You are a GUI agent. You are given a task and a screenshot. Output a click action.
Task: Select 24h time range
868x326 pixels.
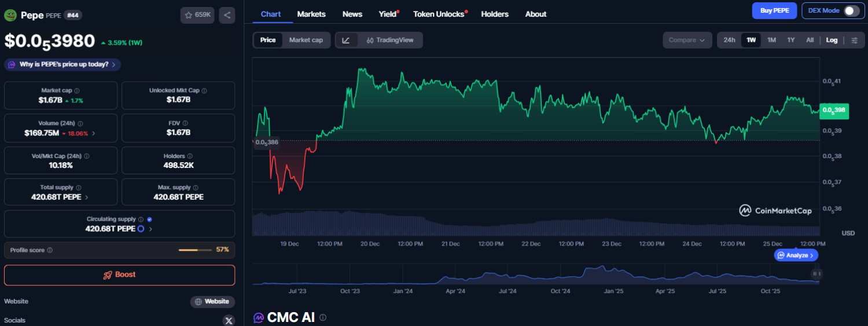coord(729,40)
